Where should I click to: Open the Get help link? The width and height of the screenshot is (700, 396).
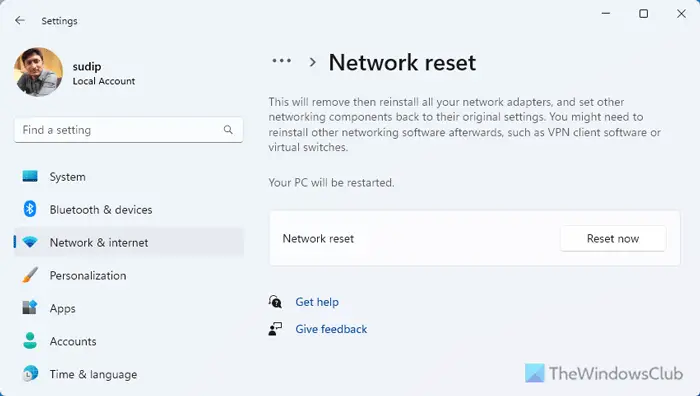(x=317, y=302)
